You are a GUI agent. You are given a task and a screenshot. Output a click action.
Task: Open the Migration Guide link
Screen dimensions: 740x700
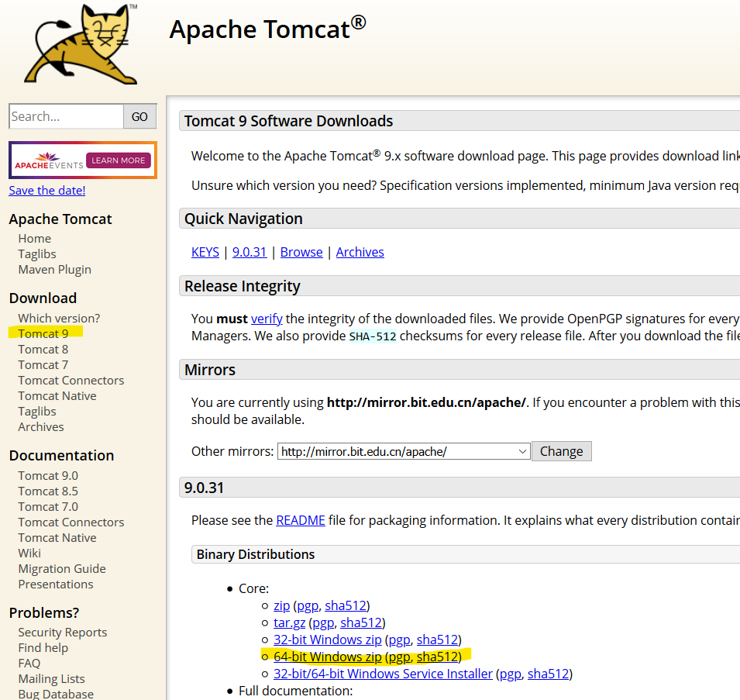62,569
